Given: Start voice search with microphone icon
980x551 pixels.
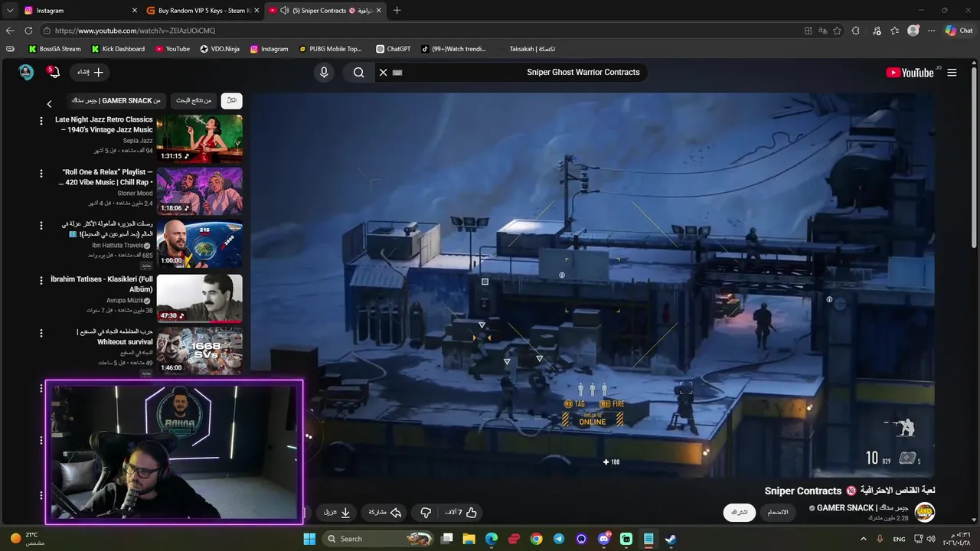Looking at the screenshot, I should pyautogui.click(x=324, y=72).
